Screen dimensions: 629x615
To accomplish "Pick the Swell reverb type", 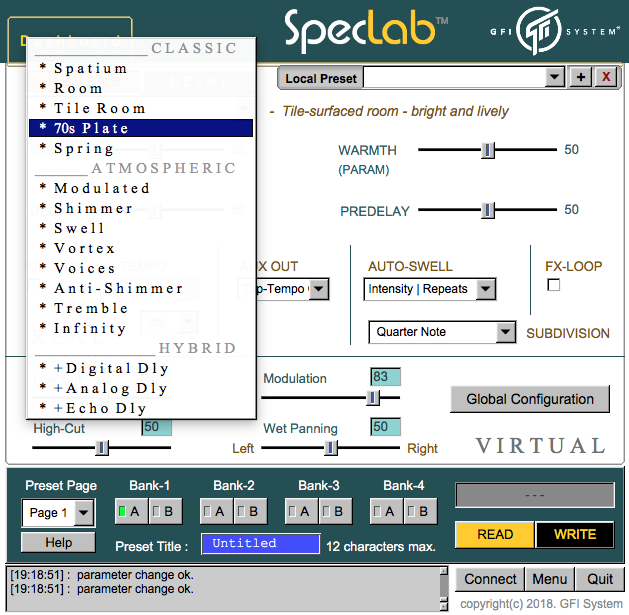I will [141, 228].
